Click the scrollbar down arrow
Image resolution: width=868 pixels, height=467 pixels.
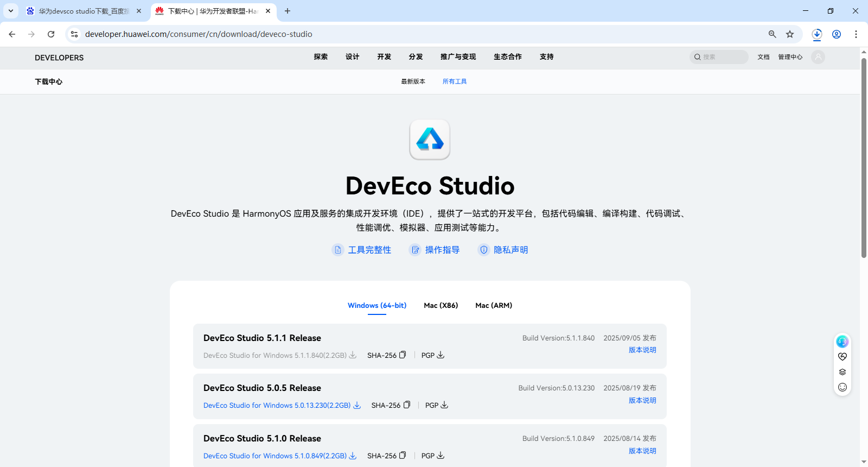[x=864, y=462]
